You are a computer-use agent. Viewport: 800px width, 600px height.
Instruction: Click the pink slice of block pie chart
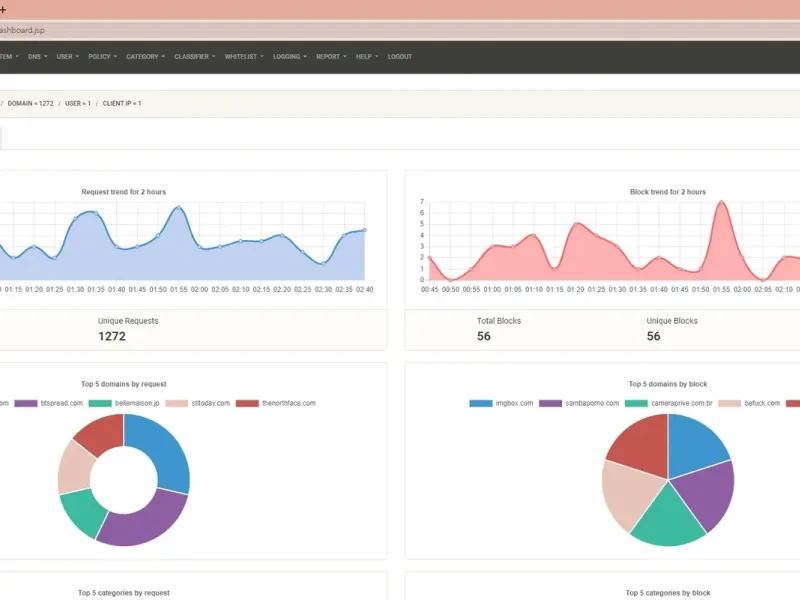(x=629, y=492)
